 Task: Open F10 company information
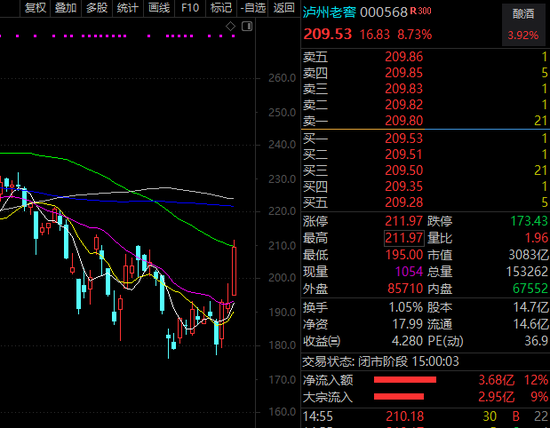point(190,8)
